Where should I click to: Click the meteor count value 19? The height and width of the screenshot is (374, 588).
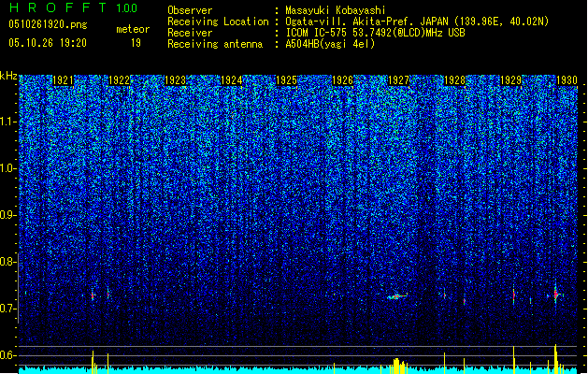[136, 43]
